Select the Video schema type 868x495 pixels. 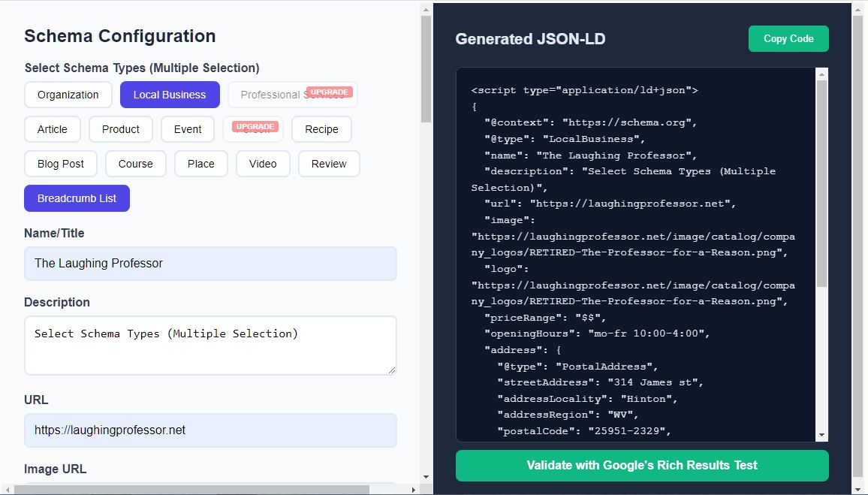(x=263, y=164)
